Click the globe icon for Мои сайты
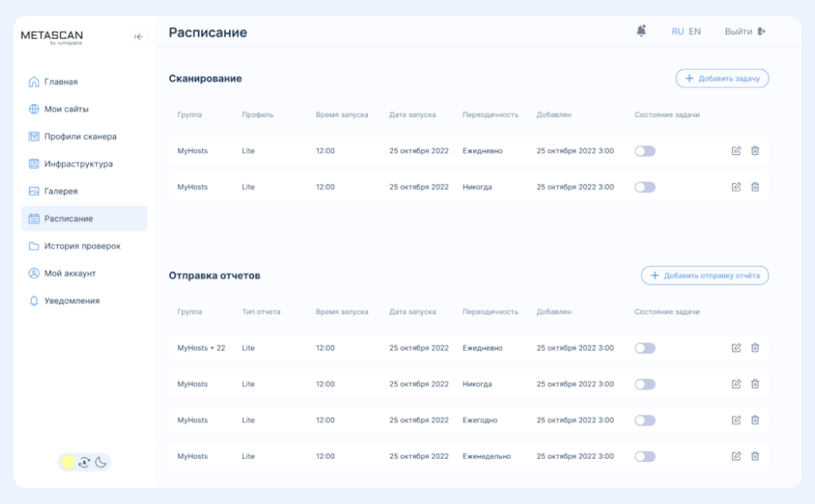 click(33, 109)
